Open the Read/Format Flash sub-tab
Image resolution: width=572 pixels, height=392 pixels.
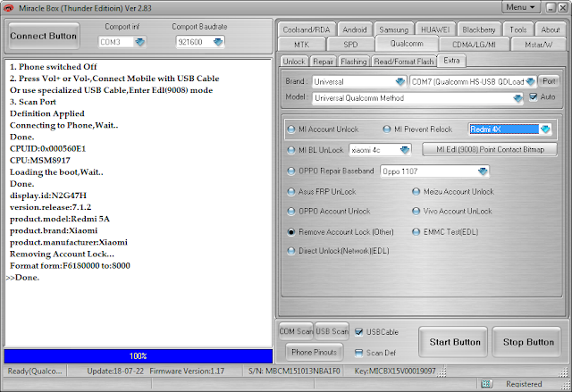click(404, 62)
